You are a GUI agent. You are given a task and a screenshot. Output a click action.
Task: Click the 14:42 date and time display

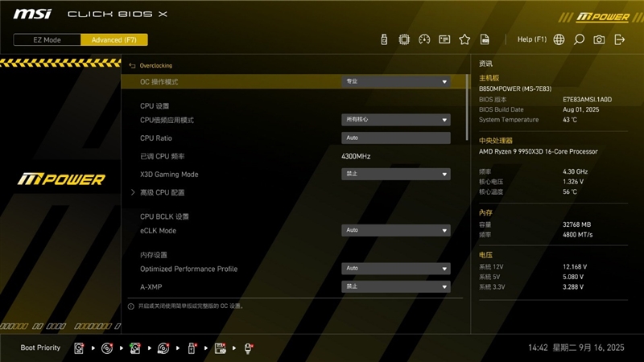coord(576,348)
